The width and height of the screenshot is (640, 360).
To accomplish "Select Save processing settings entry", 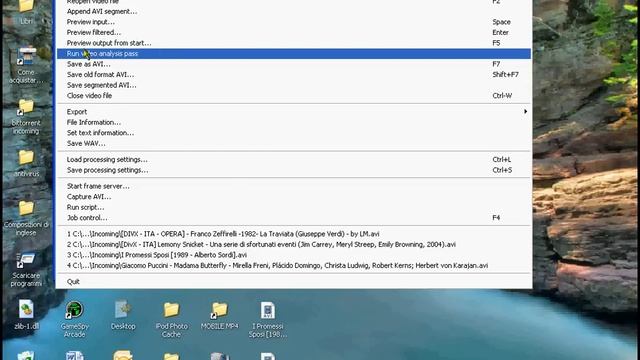I will tap(294, 170).
